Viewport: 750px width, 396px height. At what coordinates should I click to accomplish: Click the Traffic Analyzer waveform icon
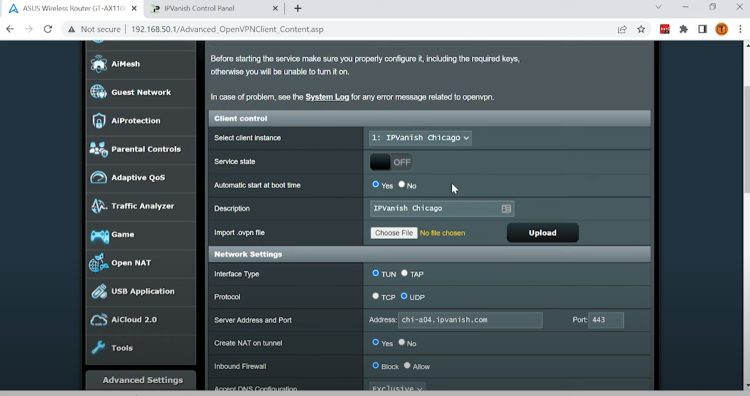click(x=99, y=206)
